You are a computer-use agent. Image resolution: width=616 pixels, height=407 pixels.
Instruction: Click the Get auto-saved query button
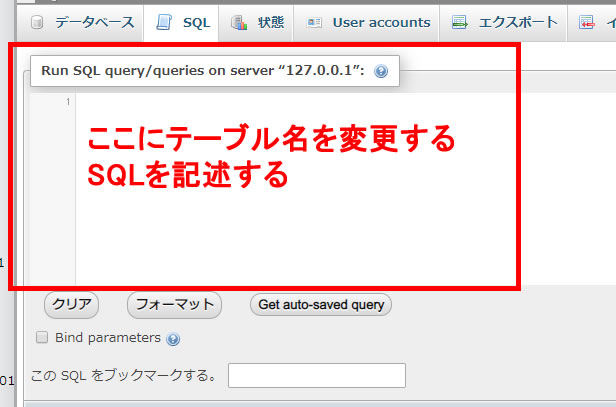321,304
